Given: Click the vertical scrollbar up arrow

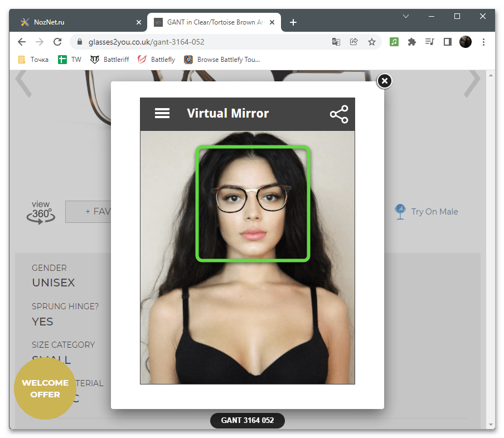Looking at the screenshot, I should [x=491, y=75].
